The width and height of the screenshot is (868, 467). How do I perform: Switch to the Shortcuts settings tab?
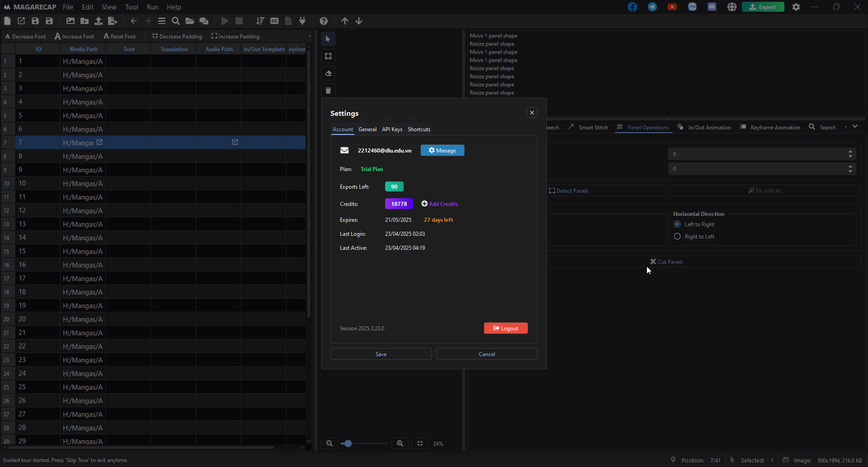[419, 129]
